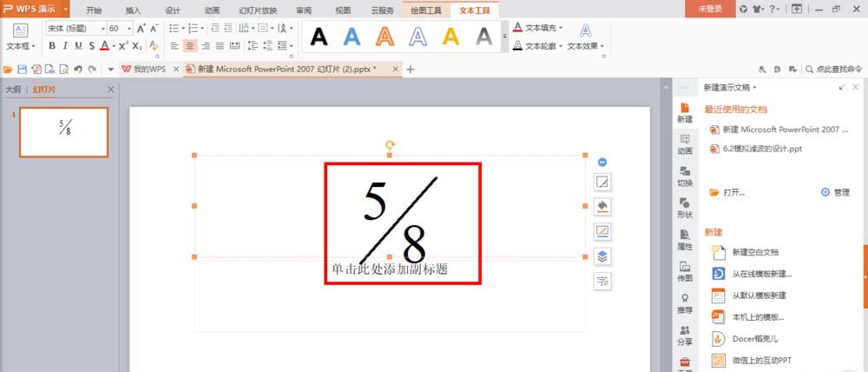The height and width of the screenshot is (372, 868).
Task: Click the floating shape fill bucket icon
Action: (602, 206)
